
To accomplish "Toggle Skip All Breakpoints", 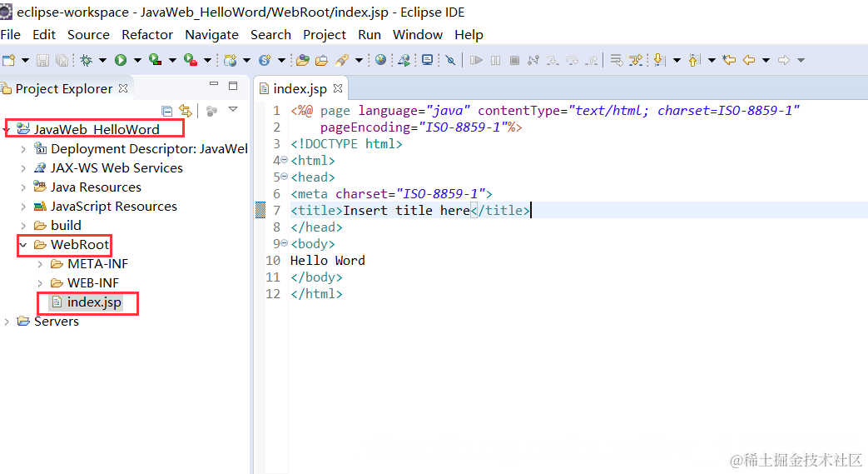I will pyautogui.click(x=450, y=60).
